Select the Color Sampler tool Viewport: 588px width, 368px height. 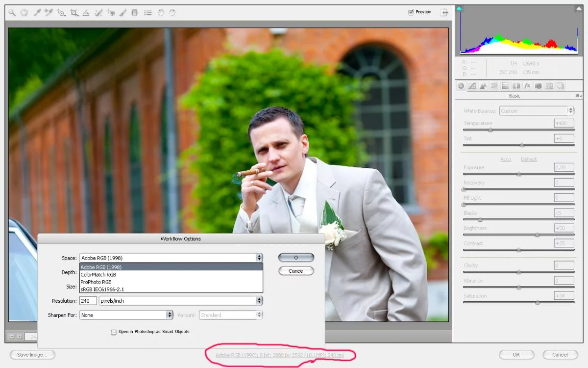49,13
